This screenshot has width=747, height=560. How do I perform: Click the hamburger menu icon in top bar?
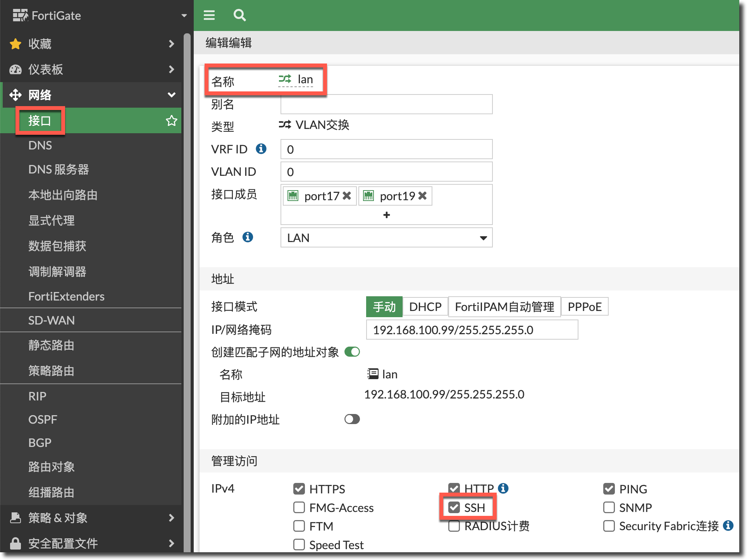(x=209, y=15)
